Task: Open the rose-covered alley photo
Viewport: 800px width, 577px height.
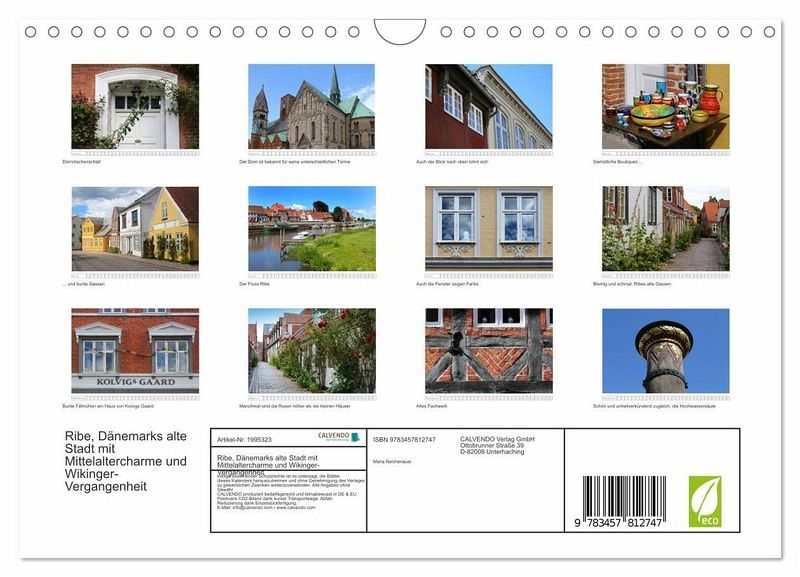Action: pos(311,351)
